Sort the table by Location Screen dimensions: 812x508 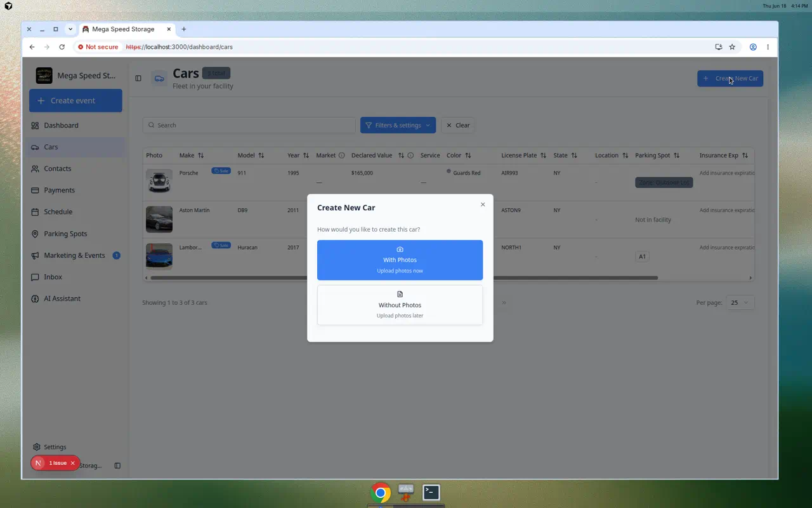tap(625, 156)
